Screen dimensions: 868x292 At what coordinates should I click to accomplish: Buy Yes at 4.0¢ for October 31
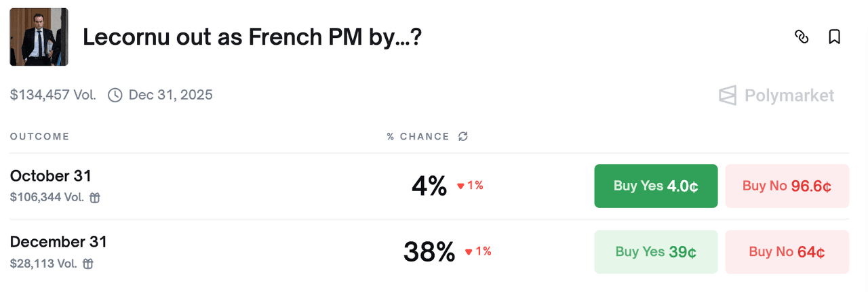tap(656, 186)
